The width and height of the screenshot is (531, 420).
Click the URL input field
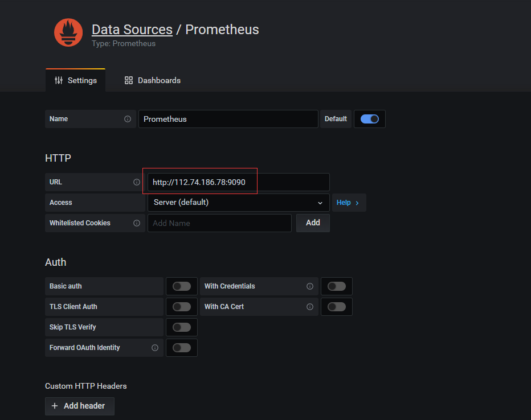coord(238,182)
